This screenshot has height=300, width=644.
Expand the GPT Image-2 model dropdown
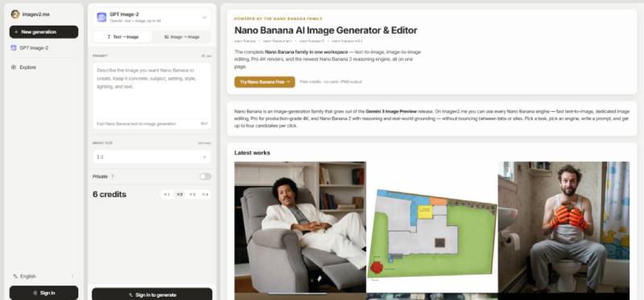152,17
